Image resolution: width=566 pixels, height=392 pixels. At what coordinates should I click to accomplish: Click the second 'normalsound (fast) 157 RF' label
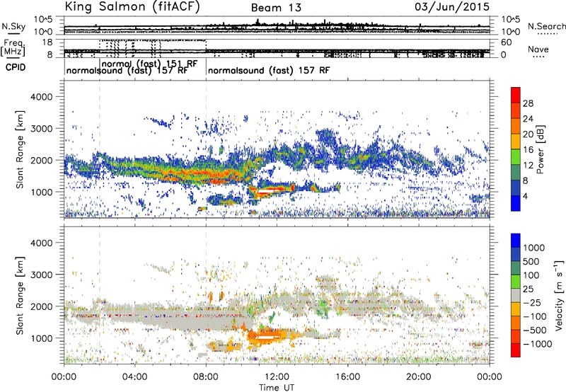click(269, 70)
